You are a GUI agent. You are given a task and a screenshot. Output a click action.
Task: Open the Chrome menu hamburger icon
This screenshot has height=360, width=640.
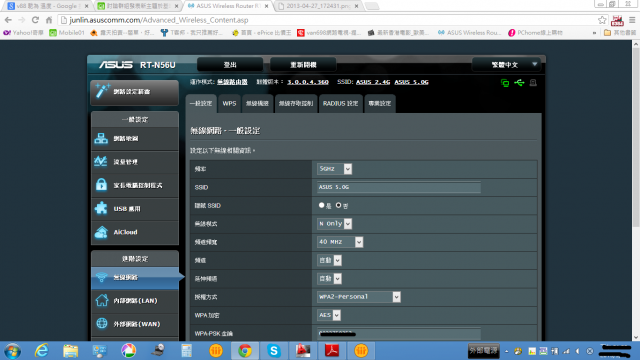pyautogui.click(x=632, y=20)
